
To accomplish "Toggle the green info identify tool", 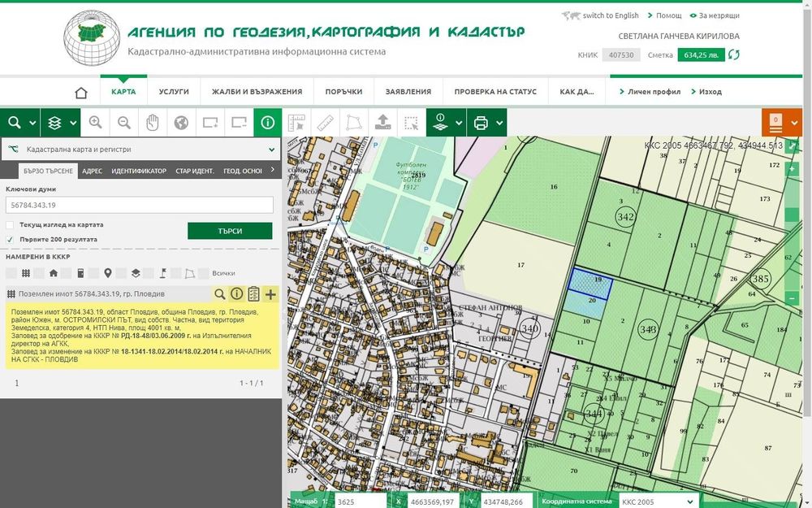I will [x=268, y=123].
